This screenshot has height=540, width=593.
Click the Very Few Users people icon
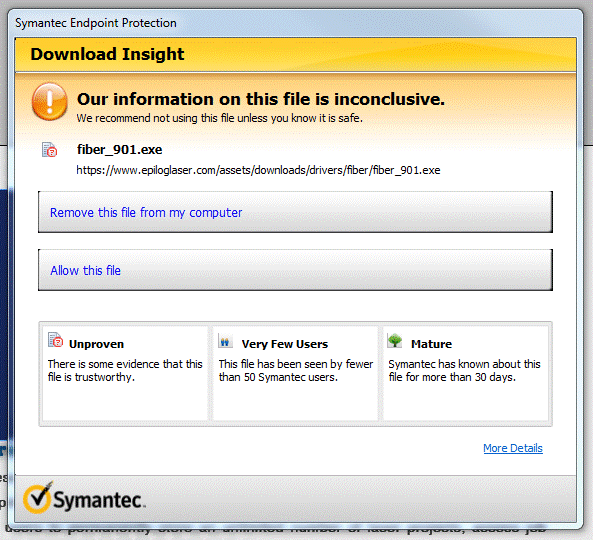point(225,341)
